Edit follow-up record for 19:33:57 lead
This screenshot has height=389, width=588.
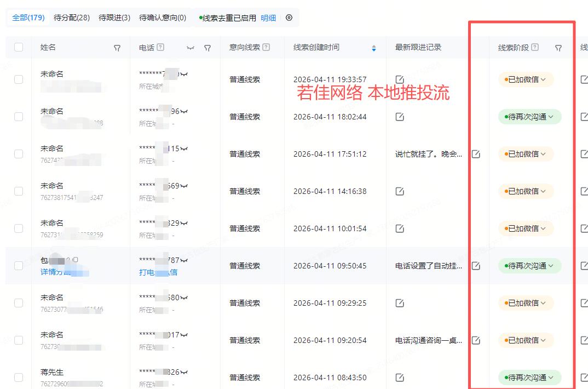[x=400, y=79]
